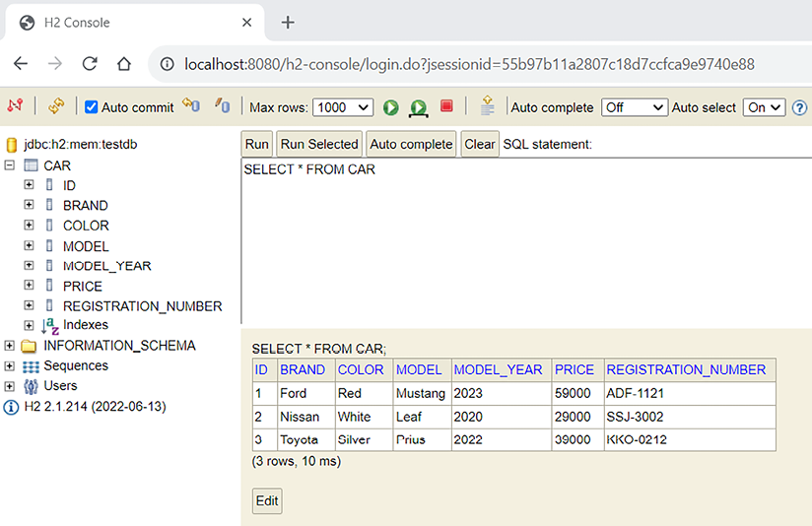Open the blue Help icon
This screenshot has width=812, height=526.
799,107
